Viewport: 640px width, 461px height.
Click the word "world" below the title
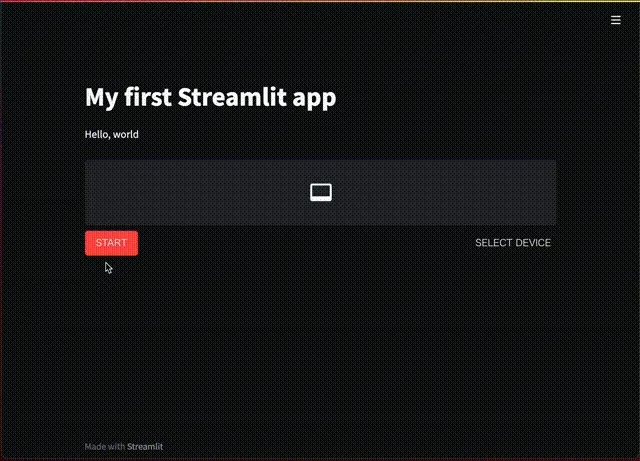(x=126, y=134)
